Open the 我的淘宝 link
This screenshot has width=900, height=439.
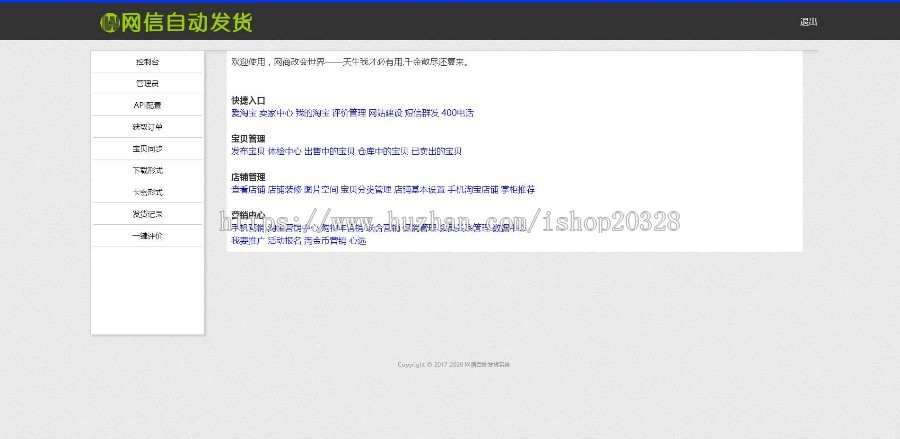[x=312, y=113]
